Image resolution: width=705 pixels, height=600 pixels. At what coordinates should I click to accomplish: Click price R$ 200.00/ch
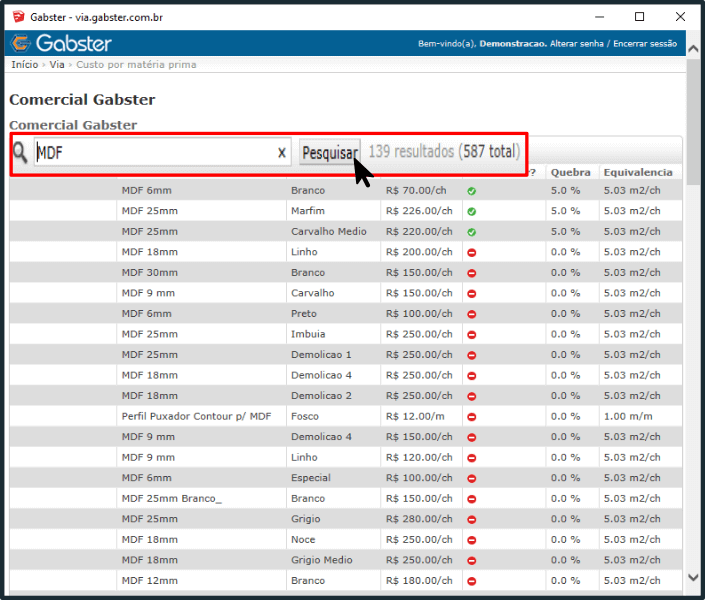[x=419, y=252]
